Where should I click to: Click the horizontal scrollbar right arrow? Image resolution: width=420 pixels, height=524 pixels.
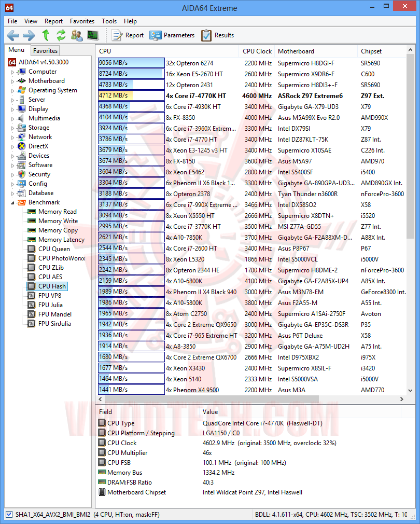[x=402, y=399]
